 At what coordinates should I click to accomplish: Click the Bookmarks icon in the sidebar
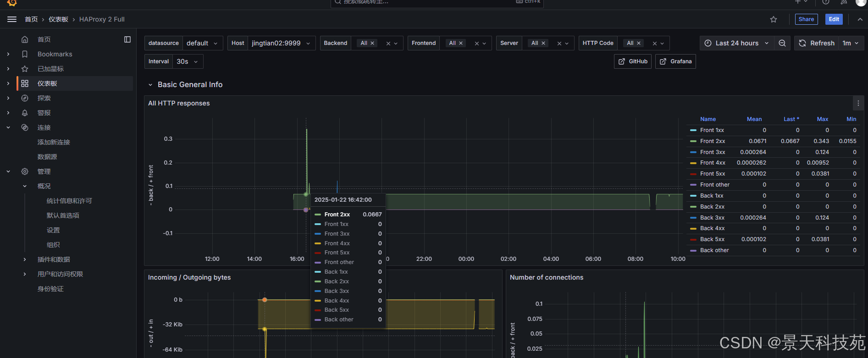click(x=25, y=54)
